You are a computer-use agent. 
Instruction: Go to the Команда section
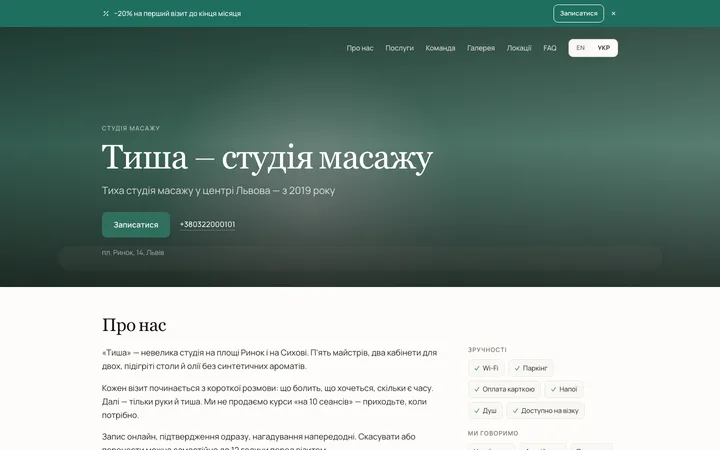(x=440, y=48)
